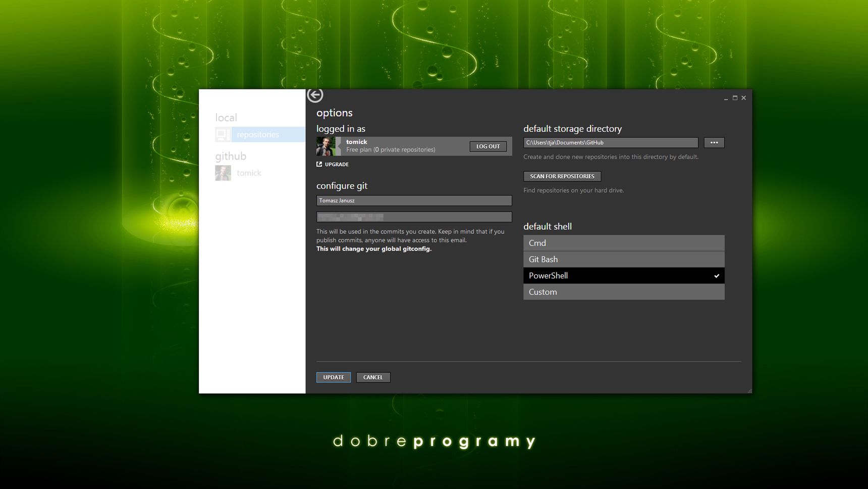868x489 pixels.
Task: Maximize the GitHub window
Action: (x=735, y=98)
